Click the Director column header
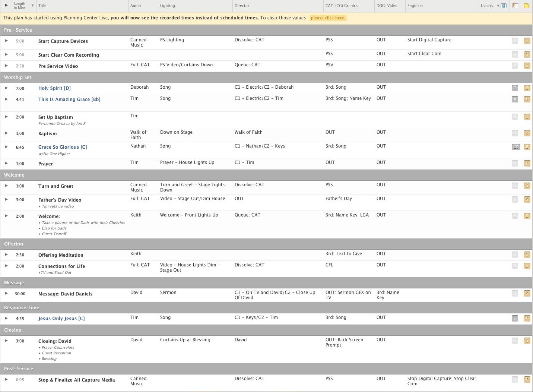The image size is (533, 392). [242, 6]
